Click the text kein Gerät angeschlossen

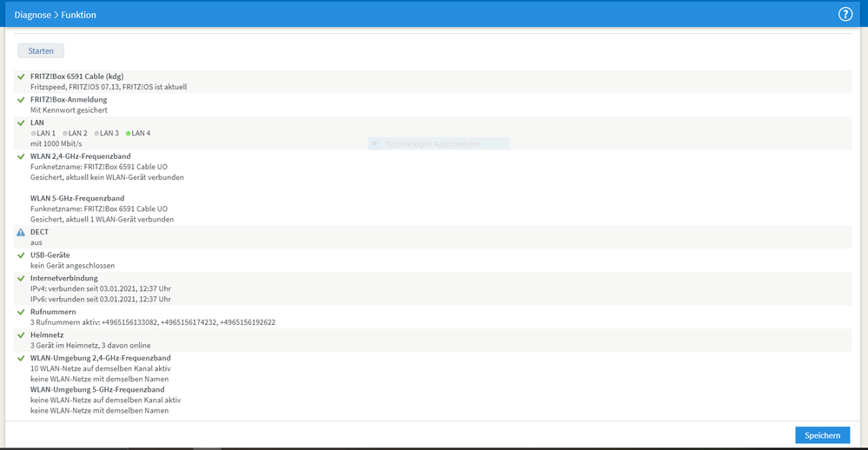tap(72, 266)
